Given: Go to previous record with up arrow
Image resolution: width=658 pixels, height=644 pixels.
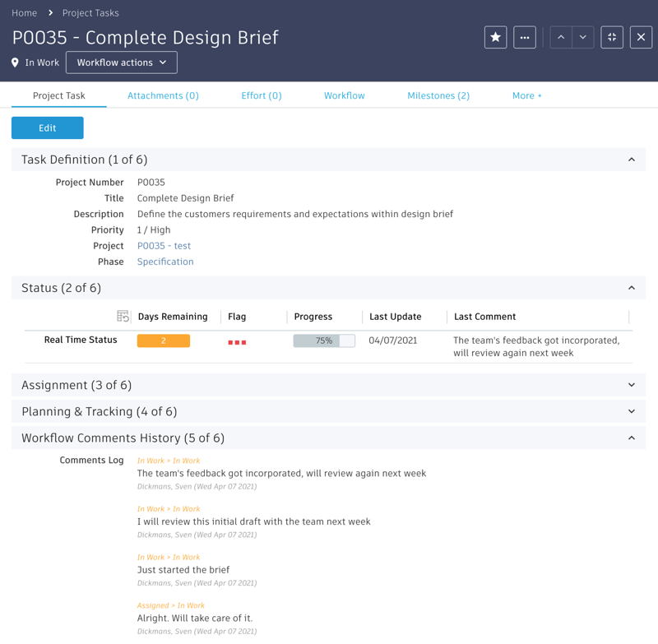Looking at the screenshot, I should coord(561,37).
